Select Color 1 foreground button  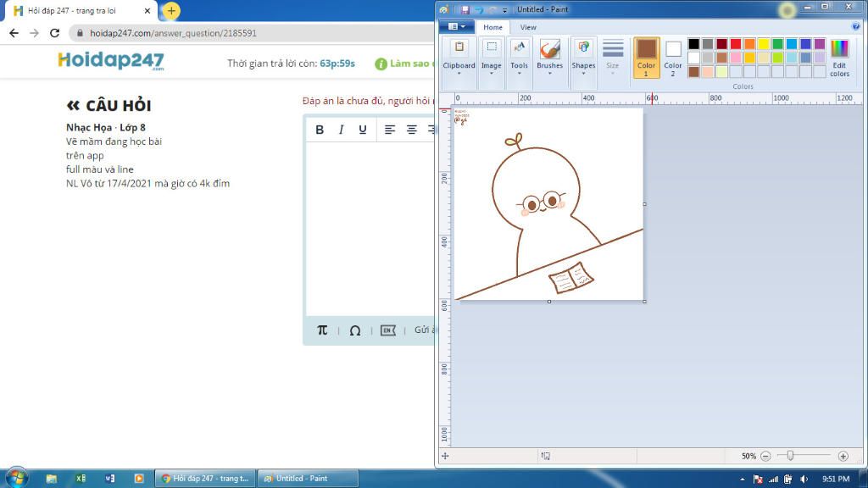(646, 57)
